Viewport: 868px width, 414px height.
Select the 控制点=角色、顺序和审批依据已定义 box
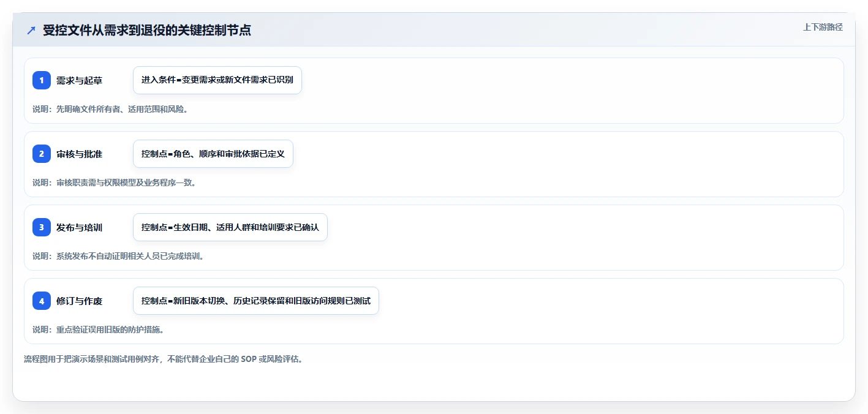213,154
